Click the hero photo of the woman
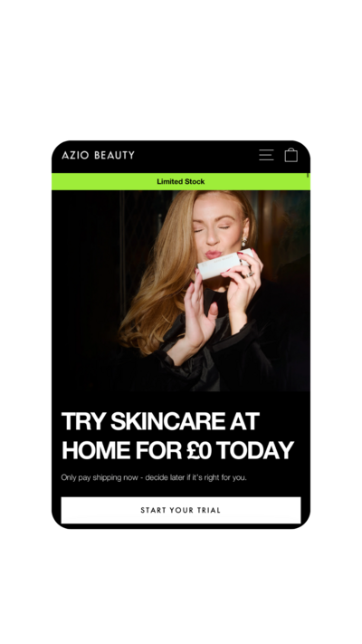The image size is (362, 644). point(181,291)
